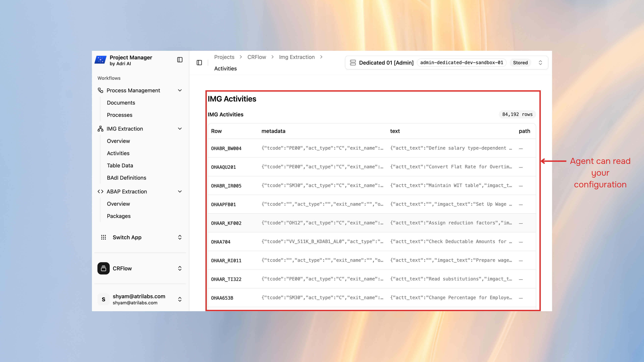Viewport: 644px width, 362px height.
Task: Open the Switch App grid icon
Action: point(104,237)
